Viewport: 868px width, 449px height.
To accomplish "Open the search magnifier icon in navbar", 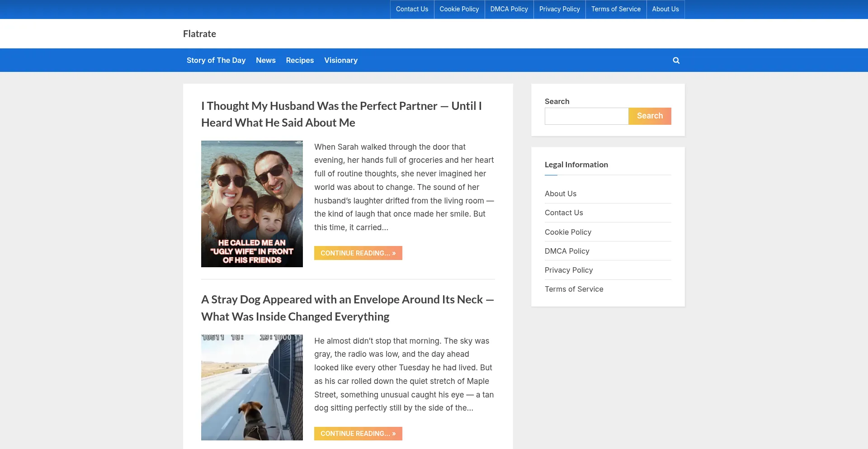I will coord(676,60).
